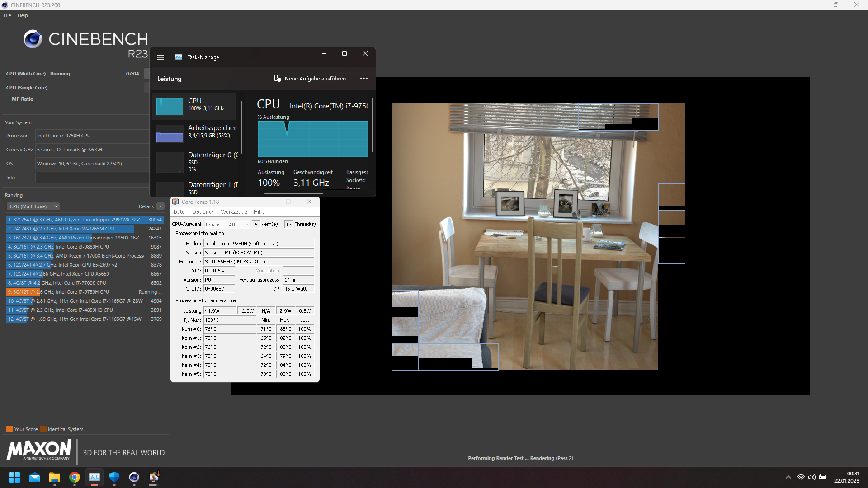This screenshot has height=488, width=868.
Task: Open the CPU (Multi Core) ranking dropdown
Action: click(x=33, y=206)
